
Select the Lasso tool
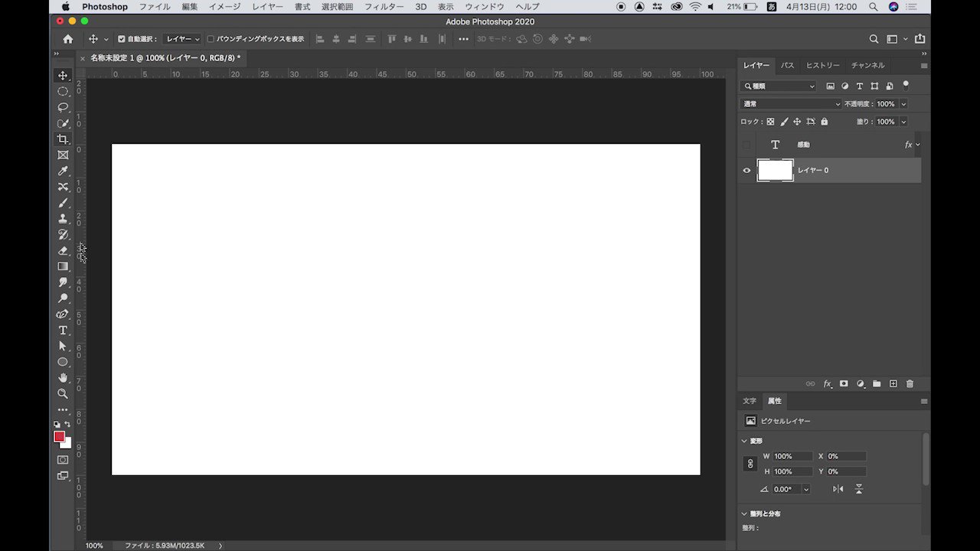tap(63, 107)
